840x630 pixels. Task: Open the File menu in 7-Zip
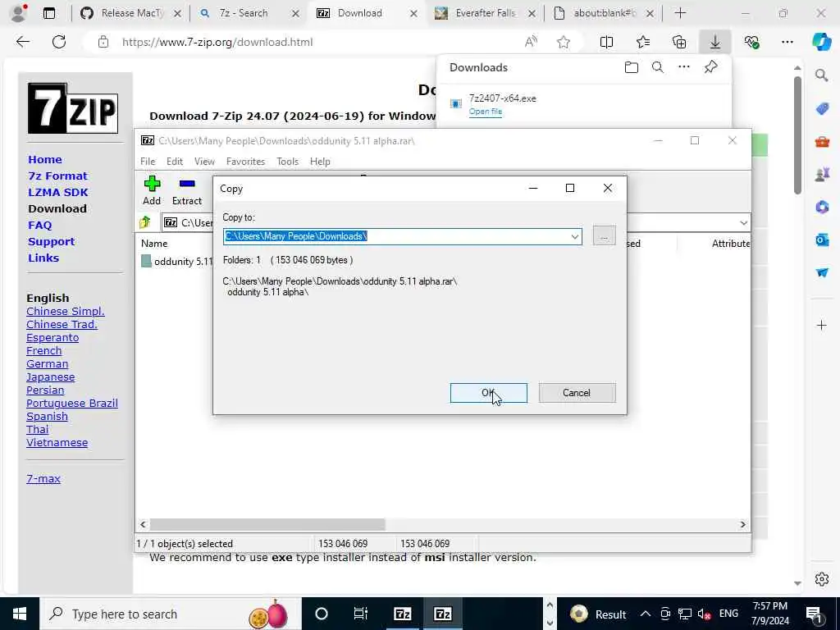click(x=148, y=162)
